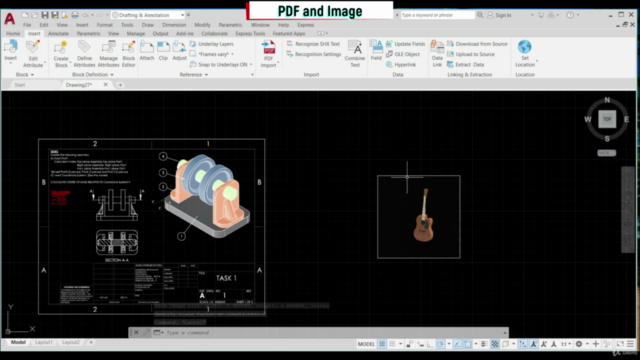Screen dimensions: 640x360
Task: Open the Block Editor tool
Action: tap(128, 54)
